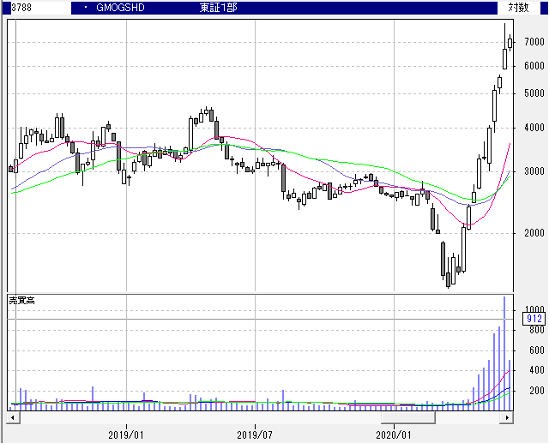The width and height of the screenshot is (550, 444).
Task: Click the GMOGSHD title bar label
Action: (x=120, y=8)
